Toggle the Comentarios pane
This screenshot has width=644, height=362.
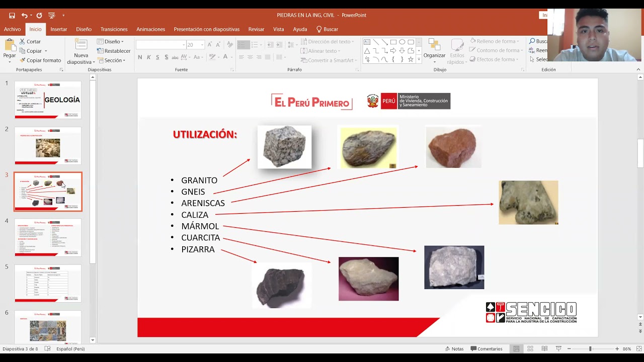point(486,349)
